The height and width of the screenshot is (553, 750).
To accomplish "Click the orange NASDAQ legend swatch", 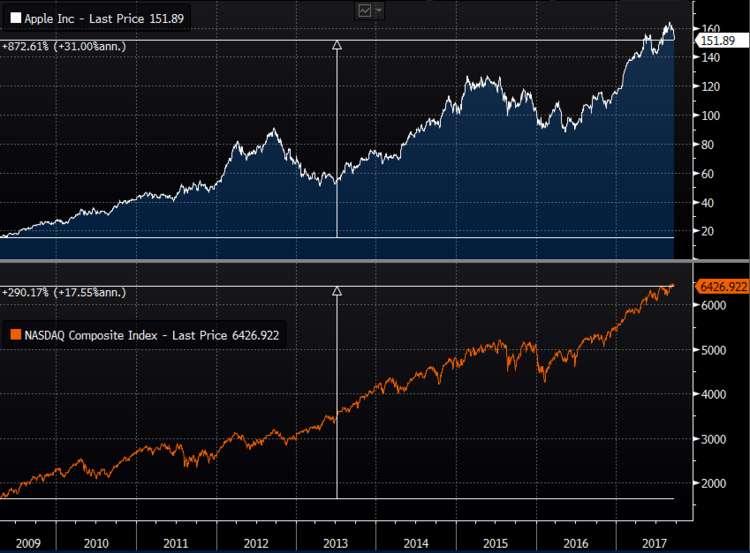I will [x=16, y=334].
